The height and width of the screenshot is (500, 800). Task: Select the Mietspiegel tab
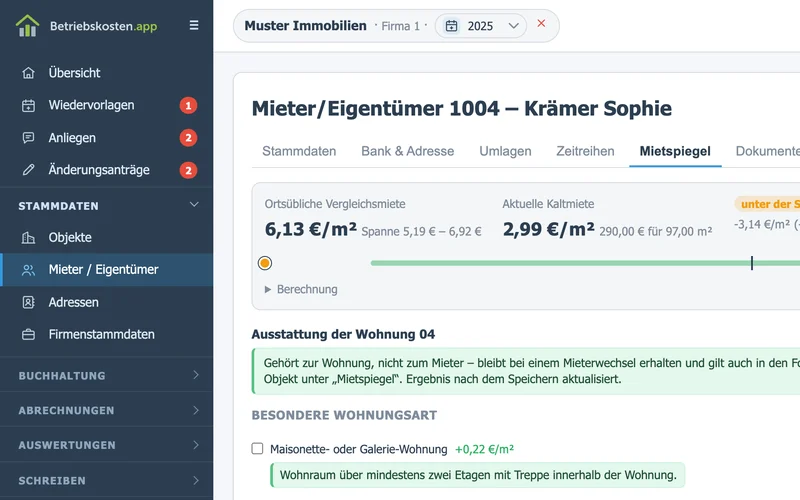click(675, 151)
